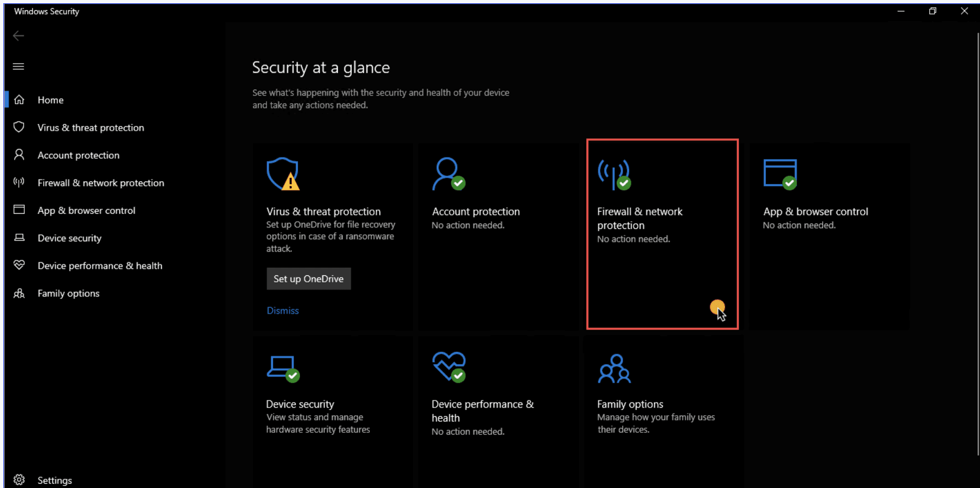980x488 pixels.
Task: Click the Firewall & network antenna tile icon
Action: [x=614, y=173]
